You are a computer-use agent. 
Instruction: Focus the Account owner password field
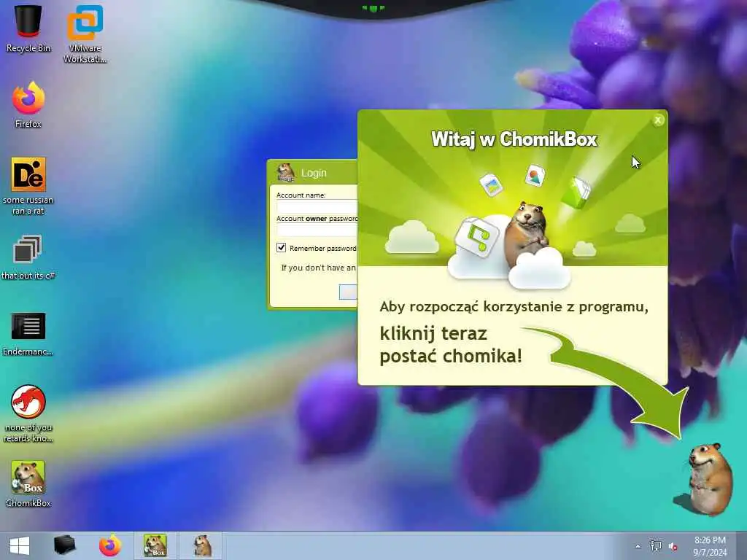317,230
